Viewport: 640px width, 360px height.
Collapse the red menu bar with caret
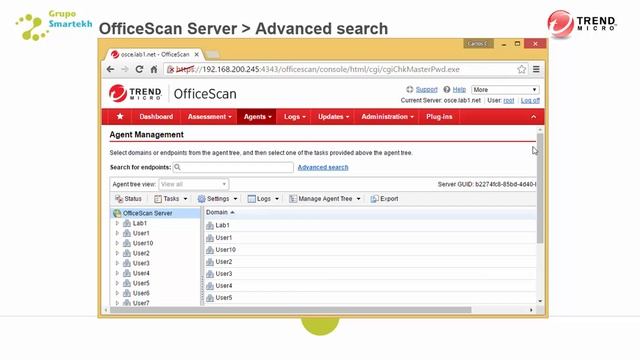533,117
